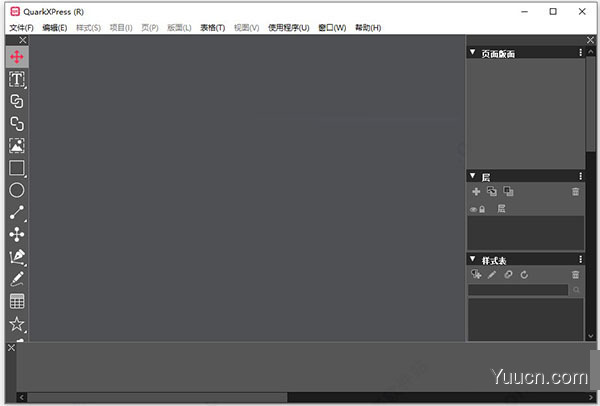This screenshot has width=600, height=406.
Task: Open the 表格(T) menu
Action: (x=213, y=28)
